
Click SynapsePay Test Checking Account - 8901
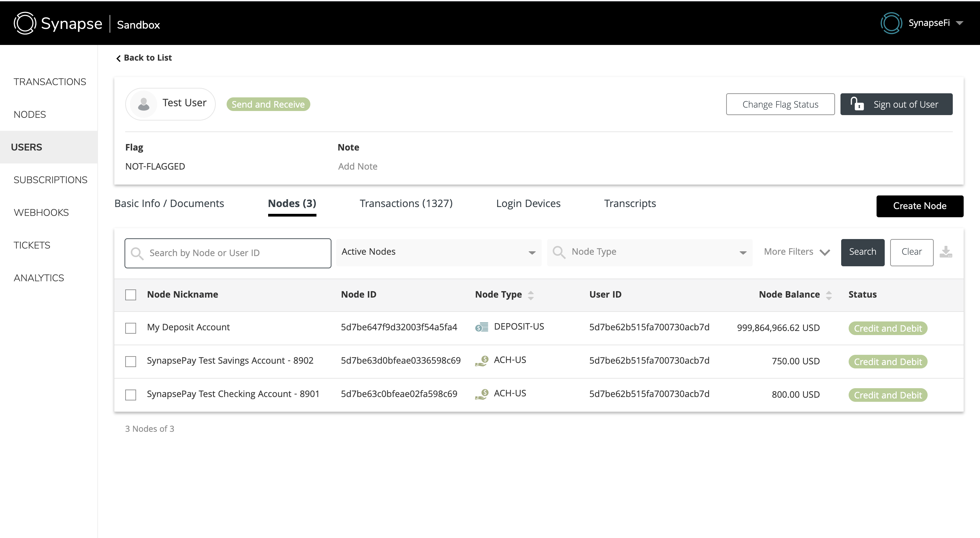tap(233, 394)
